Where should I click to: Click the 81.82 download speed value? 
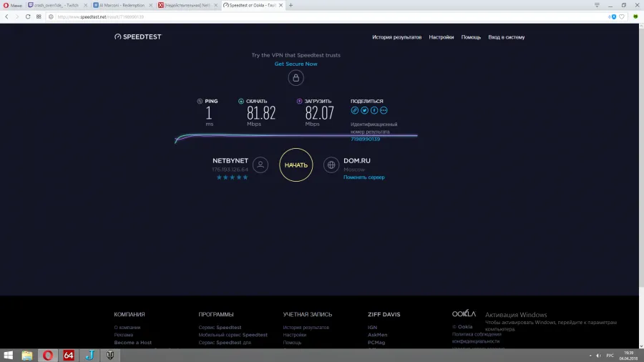[261, 113]
